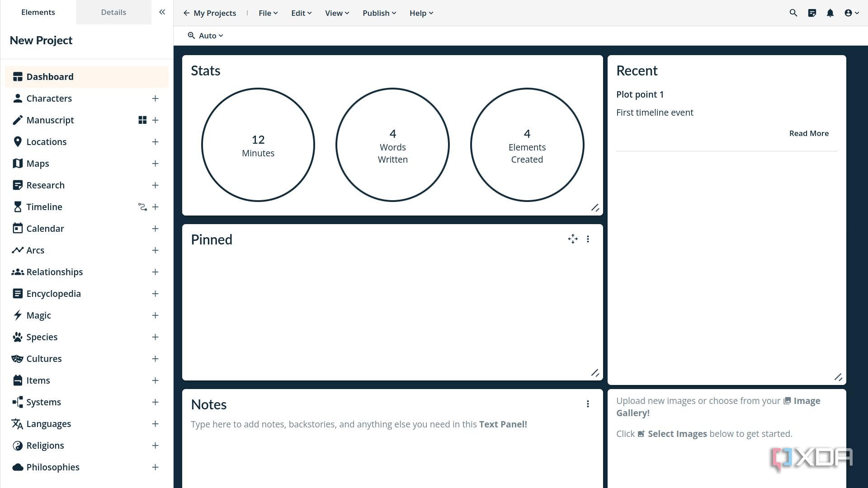Switch to the Details tab
Image resolution: width=868 pixels, height=488 pixels.
pos(113,12)
